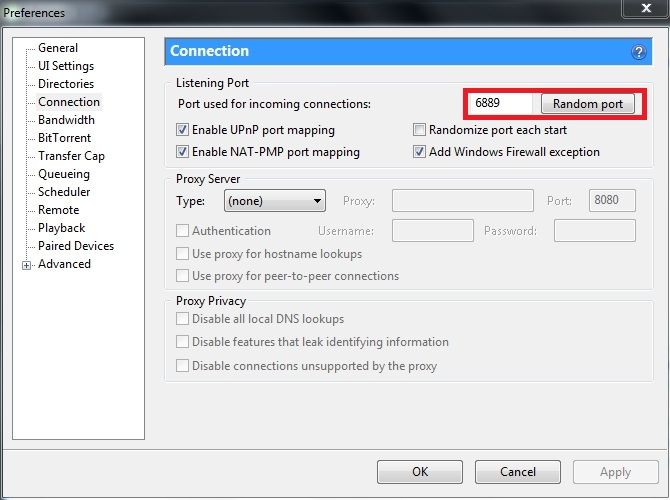Toggle Add Windows Firewall exception
Viewport: 670px width, 500px height.
coord(420,152)
